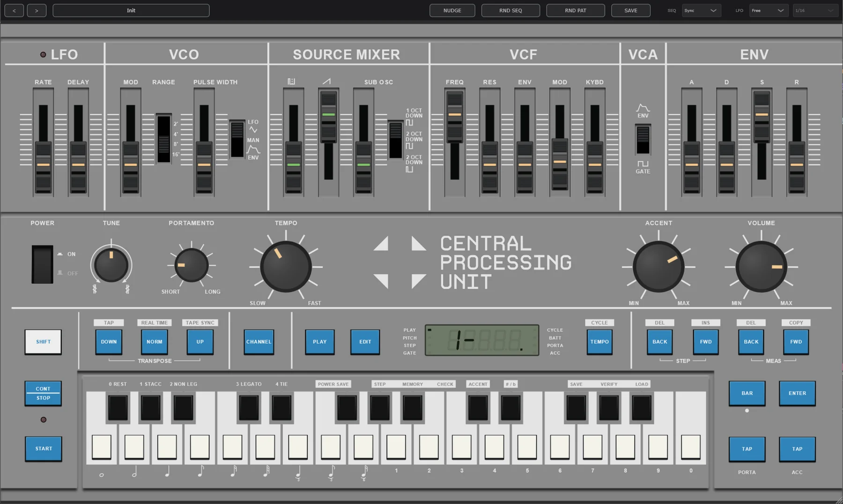Toggle the VCA ENV/GATE switch

click(x=643, y=139)
